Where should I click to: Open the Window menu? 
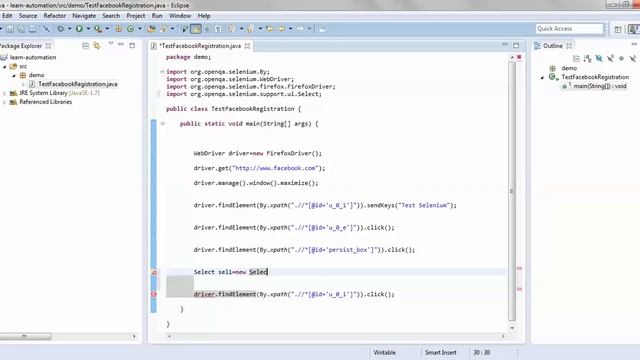coord(180,16)
